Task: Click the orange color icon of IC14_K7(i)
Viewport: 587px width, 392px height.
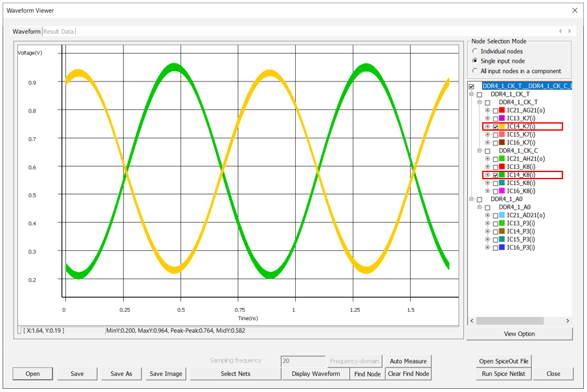Action: (502, 127)
